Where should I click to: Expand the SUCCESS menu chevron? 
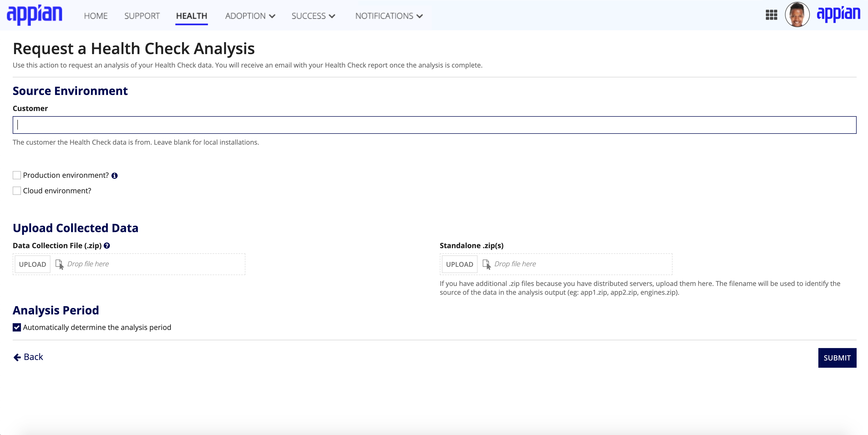coord(332,16)
